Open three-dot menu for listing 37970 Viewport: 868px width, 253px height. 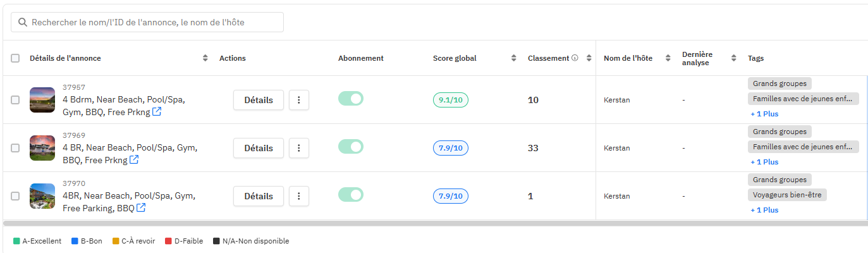[299, 196]
